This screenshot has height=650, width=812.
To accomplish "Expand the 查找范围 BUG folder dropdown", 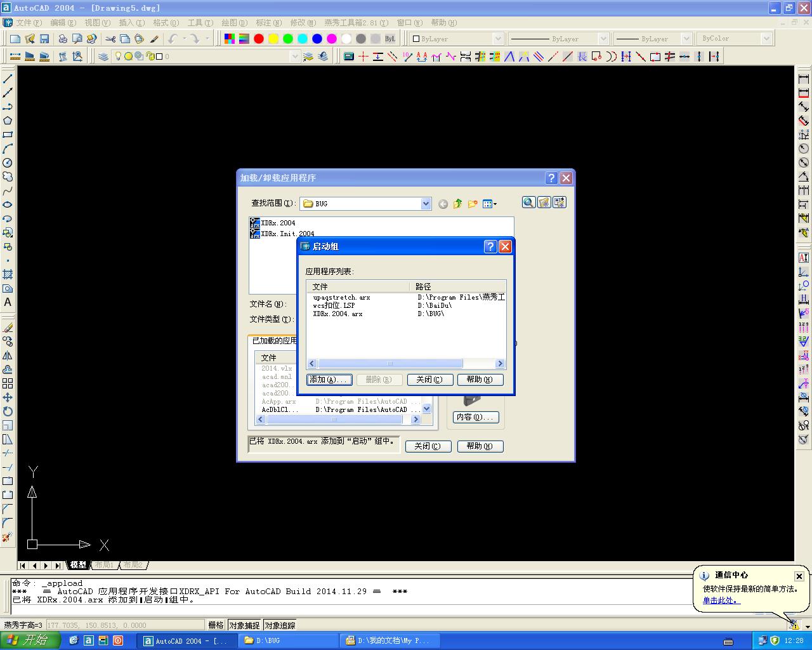I will coord(426,204).
